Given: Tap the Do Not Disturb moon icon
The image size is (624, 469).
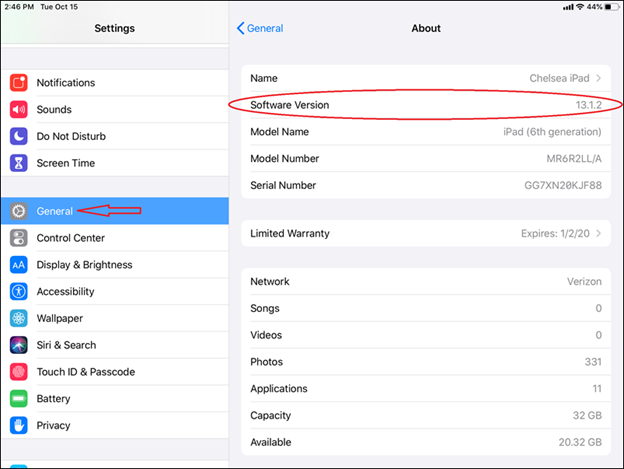Looking at the screenshot, I should click(x=19, y=136).
